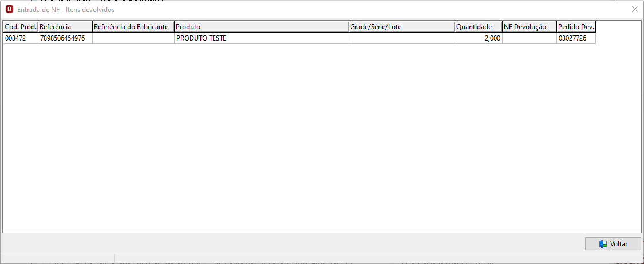Click the Grade/Série/Lote column header
Viewport: 644px width, 264px height.
[402, 27]
